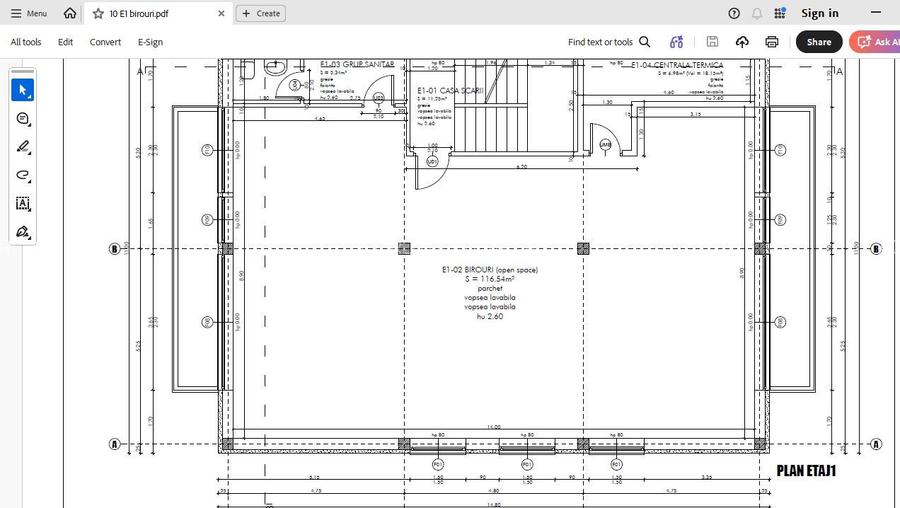The height and width of the screenshot is (508, 900).
Task: Click Find text or tools search
Action: [x=608, y=42]
